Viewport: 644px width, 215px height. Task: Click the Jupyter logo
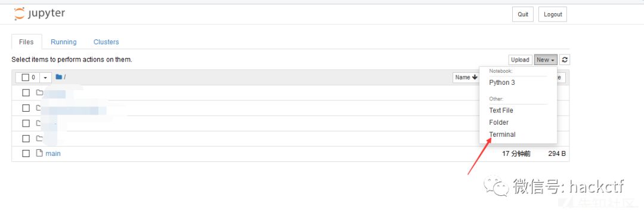point(39,14)
